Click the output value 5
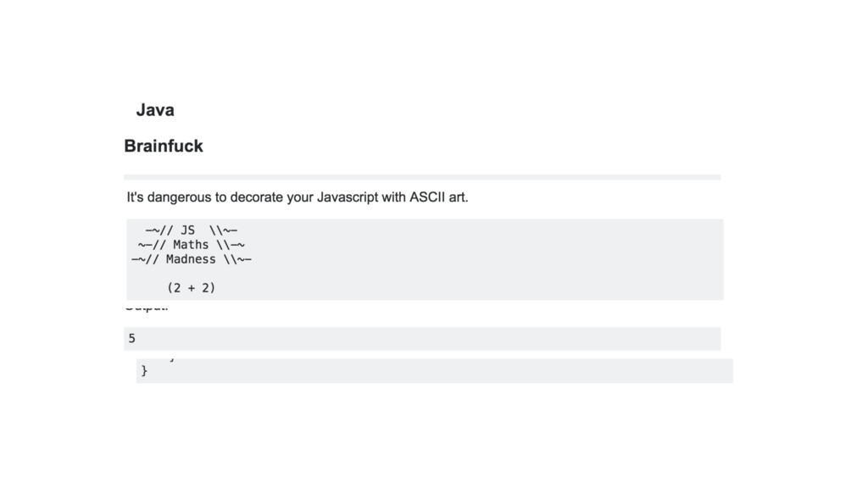 pyautogui.click(x=131, y=338)
